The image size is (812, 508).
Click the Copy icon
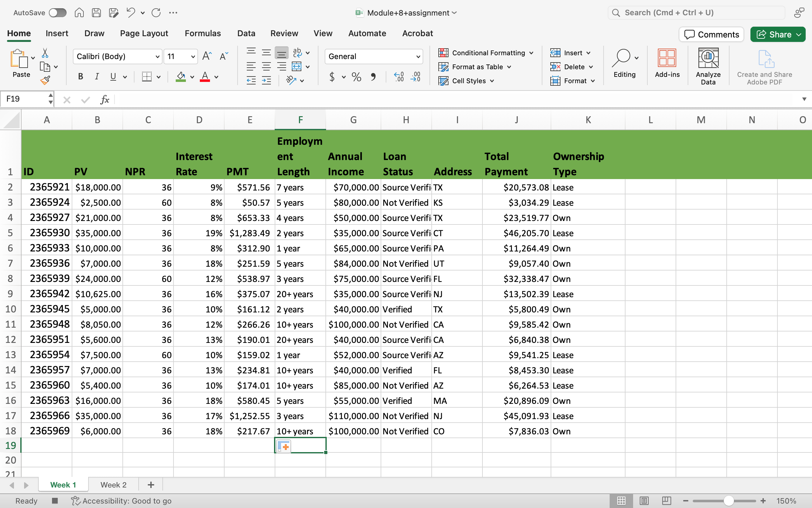45,67
